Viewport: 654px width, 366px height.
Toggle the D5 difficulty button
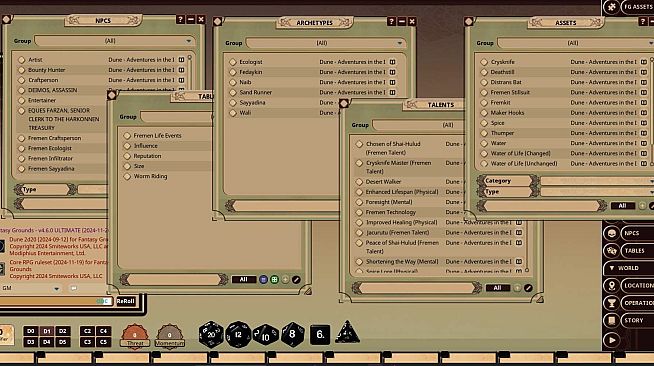click(x=63, y=342)
